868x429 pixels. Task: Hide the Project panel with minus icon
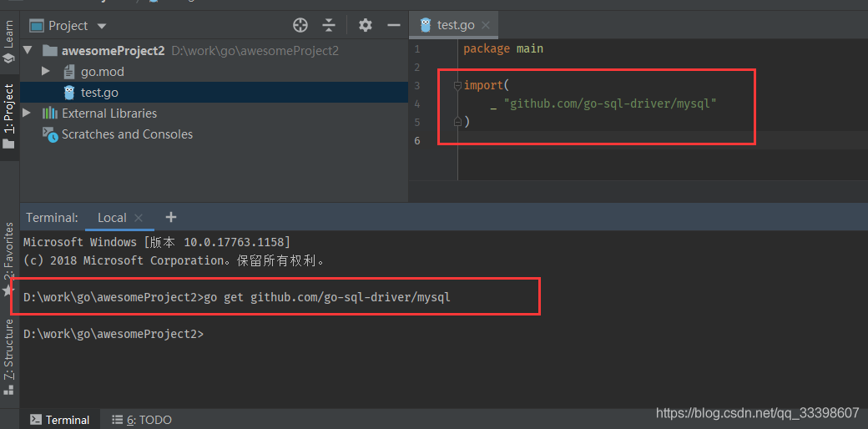click(393, 25)
